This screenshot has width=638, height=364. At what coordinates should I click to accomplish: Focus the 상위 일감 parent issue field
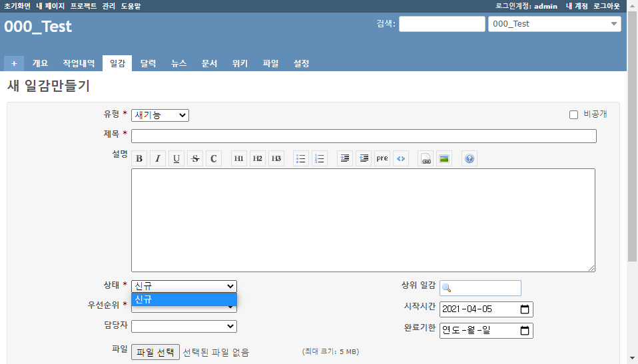pos(480,288)
